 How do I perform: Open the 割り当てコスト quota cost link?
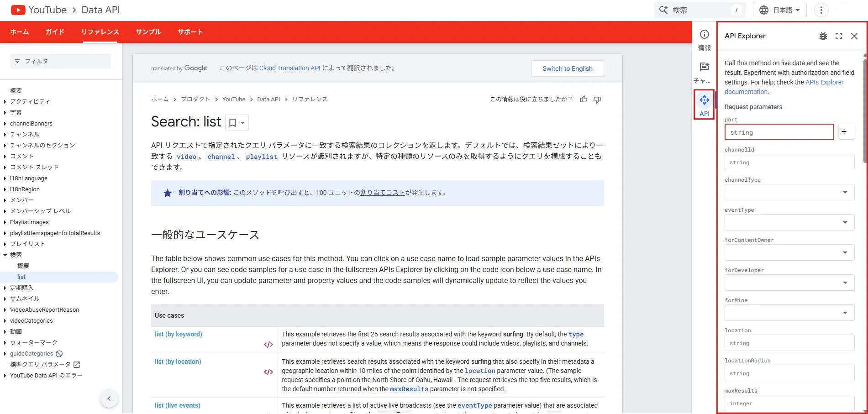pyautogui.click(x=383, y=193)
